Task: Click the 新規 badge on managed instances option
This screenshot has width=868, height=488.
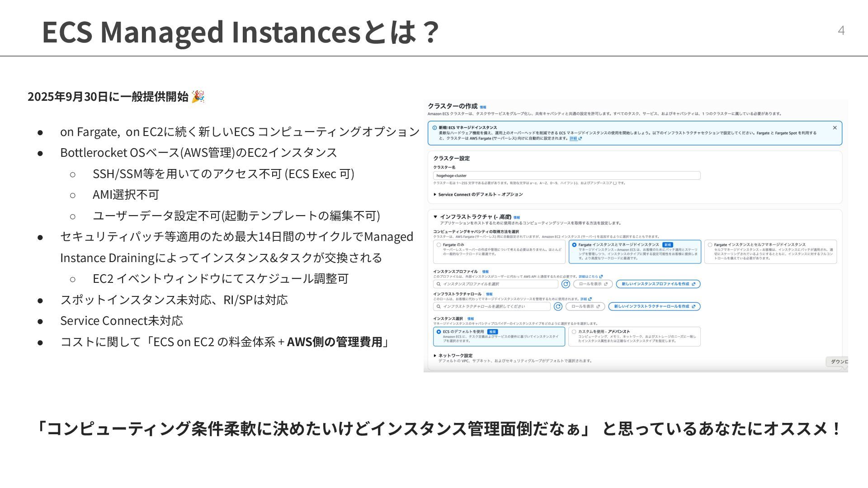Action: coord(667,244)
